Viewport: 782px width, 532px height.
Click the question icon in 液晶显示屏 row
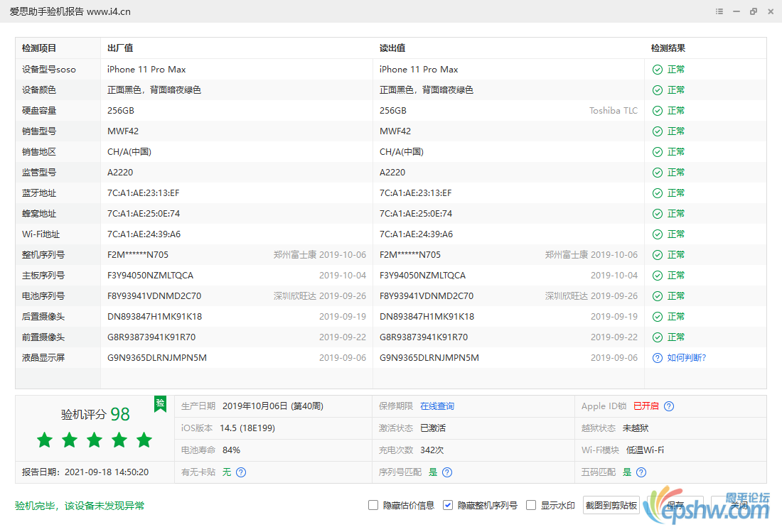[658, 358]
